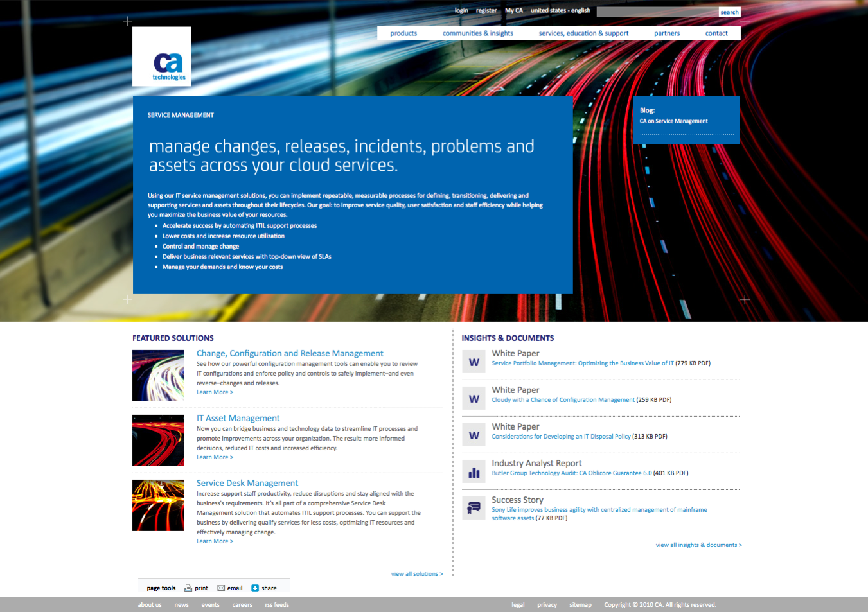
Task: Click the INSIGHTS & DOCUMENTS heading
Action: click(508, 338)
